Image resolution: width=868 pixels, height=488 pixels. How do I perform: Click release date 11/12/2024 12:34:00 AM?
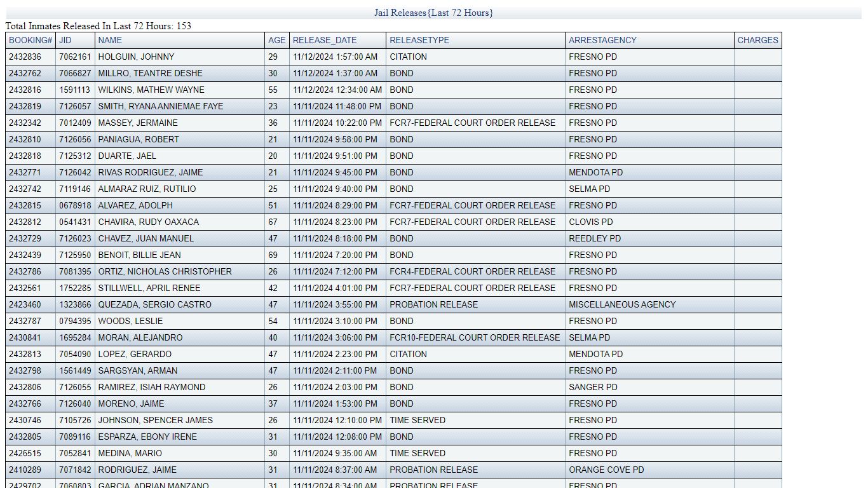coord(337,90)
